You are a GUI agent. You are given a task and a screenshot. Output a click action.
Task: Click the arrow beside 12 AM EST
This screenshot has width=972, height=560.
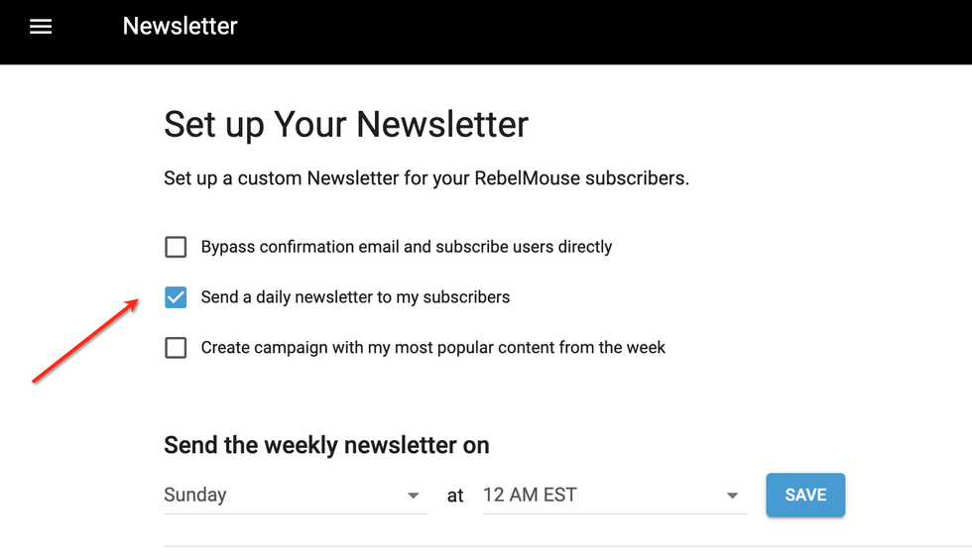[732, 496]
